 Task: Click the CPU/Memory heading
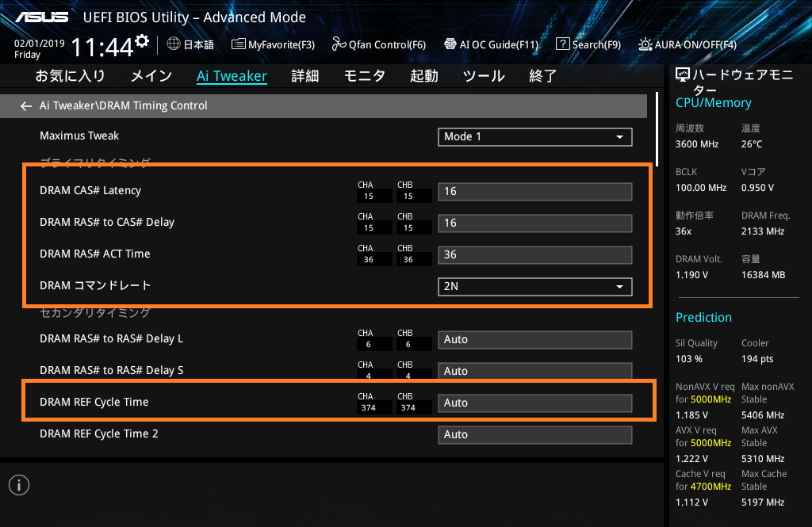[713, 103]
